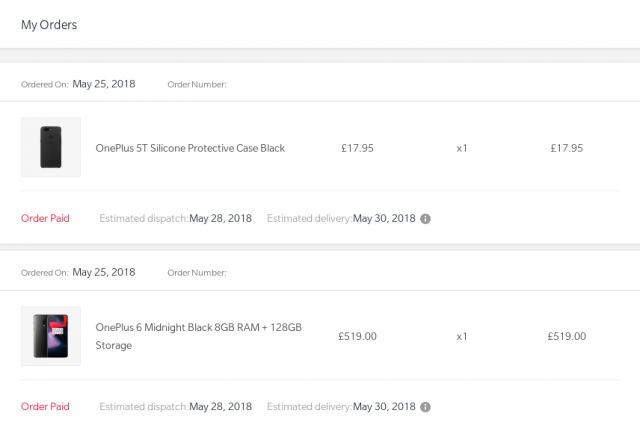Click the OnePlus 5T Silicone Protective Case Black title
The width and height of the screenshot is (640, 431).
[x=190, y=148]
